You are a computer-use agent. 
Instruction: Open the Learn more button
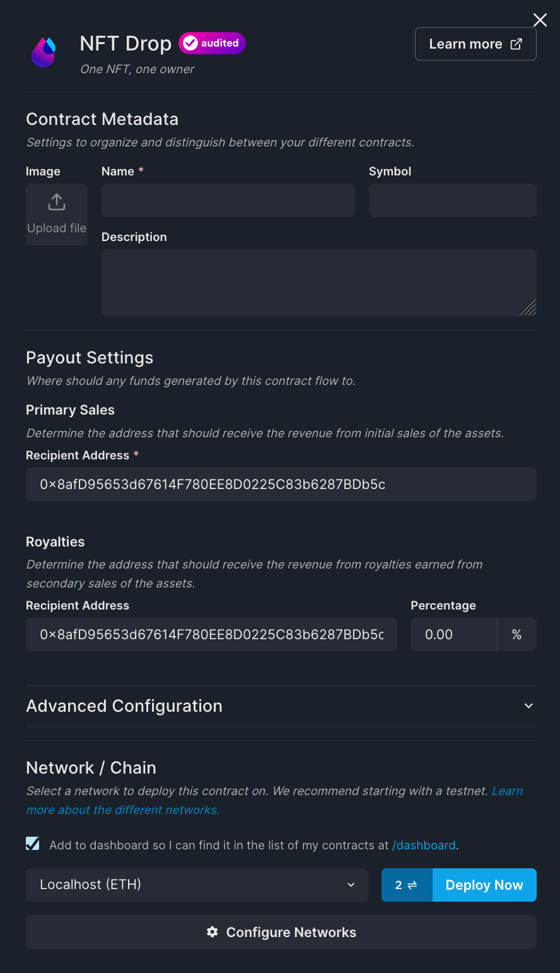pyautogui.click(x=475, y=44)
